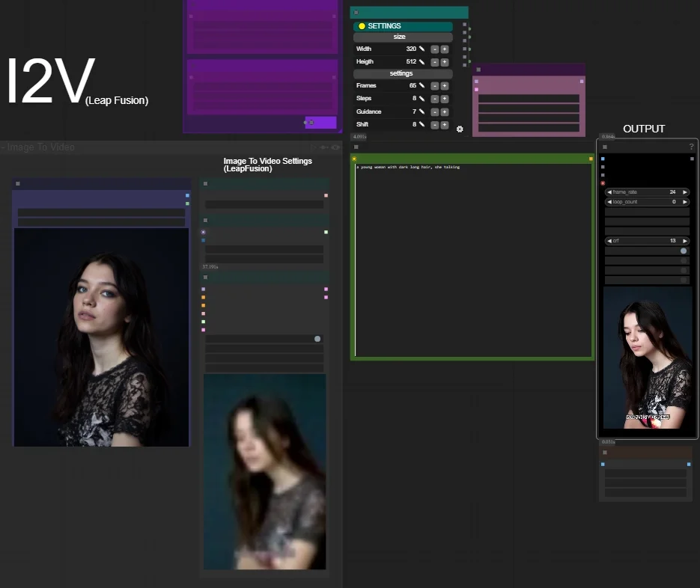Screen dimensions: 700x588
Task: Collapse the image loader node via its title dot
Action: [18, 183]
